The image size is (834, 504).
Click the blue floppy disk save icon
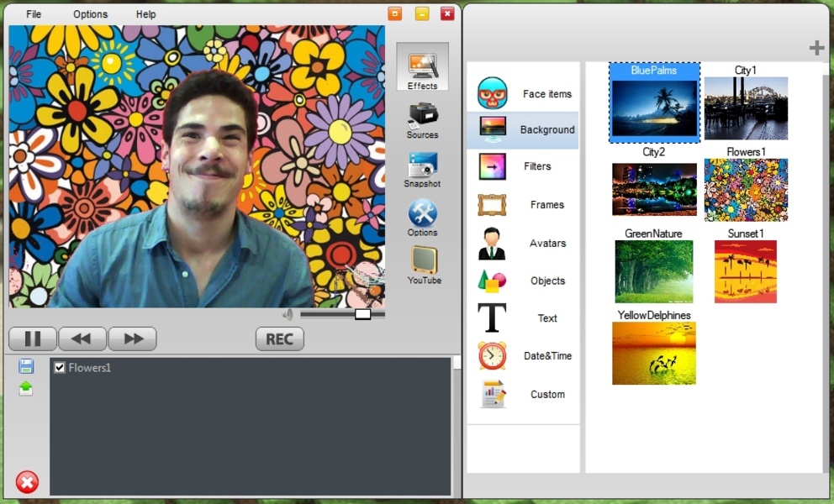coord(26,366)
